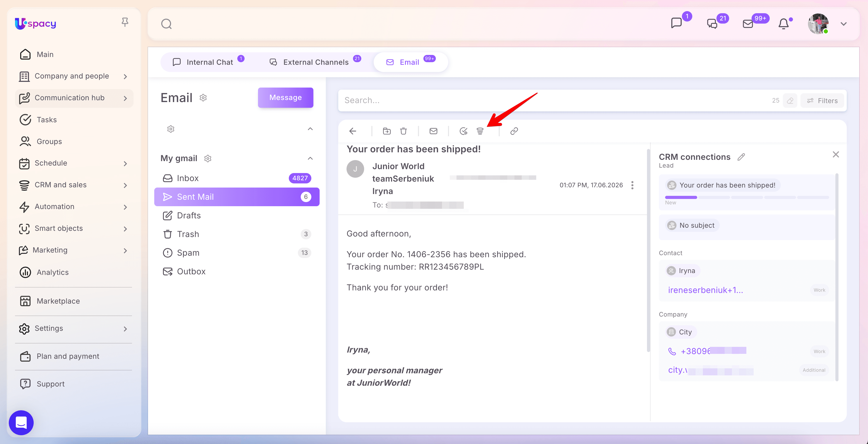Close the CRM connections panel
This screenshot has width=868, height=444.
tap(836, 155)
